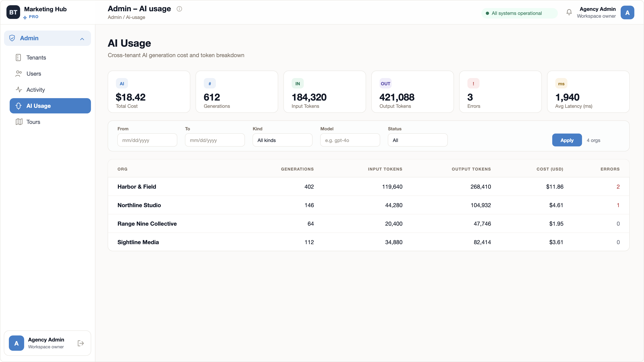Click the PRO sparkle icon
Screen dimensions: 644x362
(25, 17)
